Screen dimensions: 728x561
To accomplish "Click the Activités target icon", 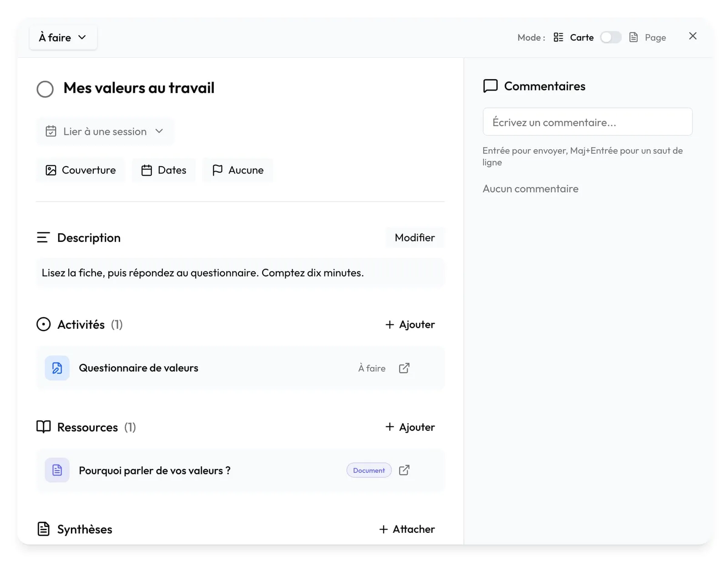I will 43,324.
